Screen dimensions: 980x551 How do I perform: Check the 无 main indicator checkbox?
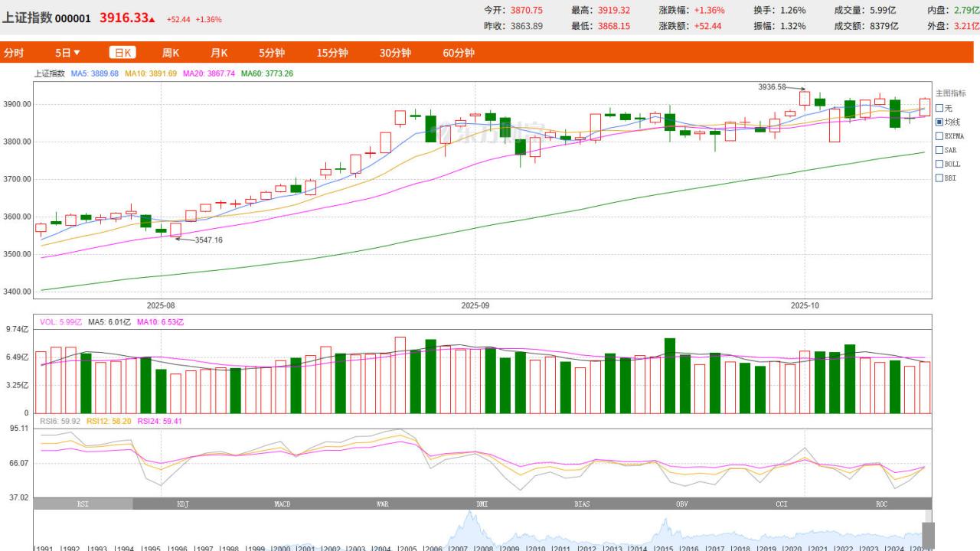[939, 108]
